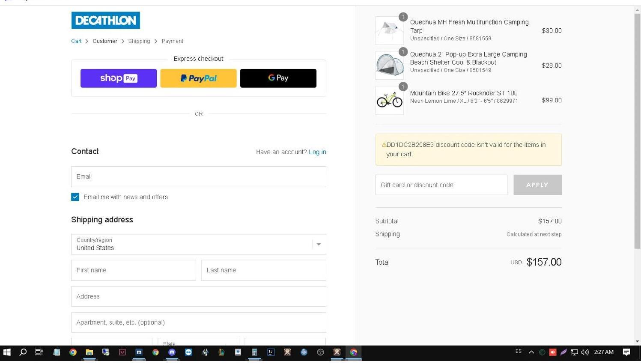Click the red AnyDesk tray icon
The width and height of the screenshot is (641, 364).
553,352
